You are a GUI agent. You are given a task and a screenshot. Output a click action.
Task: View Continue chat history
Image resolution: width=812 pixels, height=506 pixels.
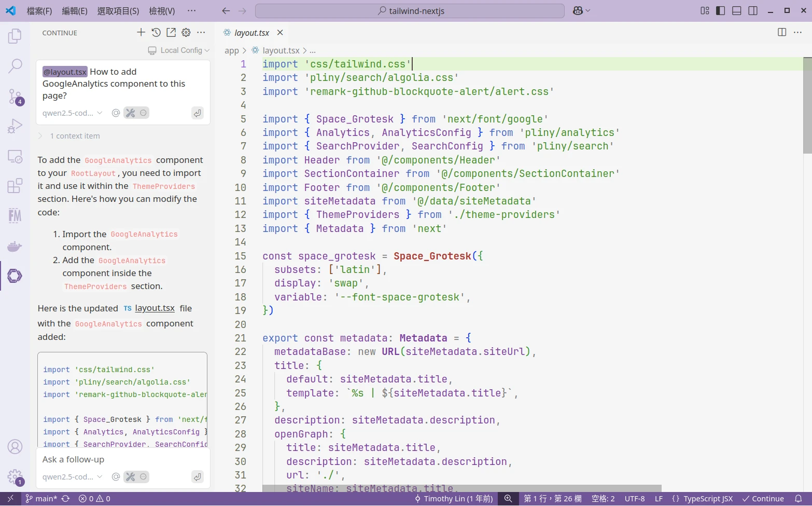[156, 33]
